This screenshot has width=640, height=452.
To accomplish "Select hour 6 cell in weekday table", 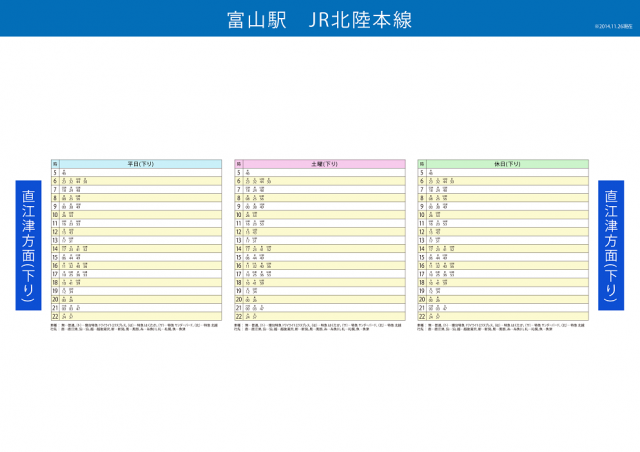I will (56, 181).
